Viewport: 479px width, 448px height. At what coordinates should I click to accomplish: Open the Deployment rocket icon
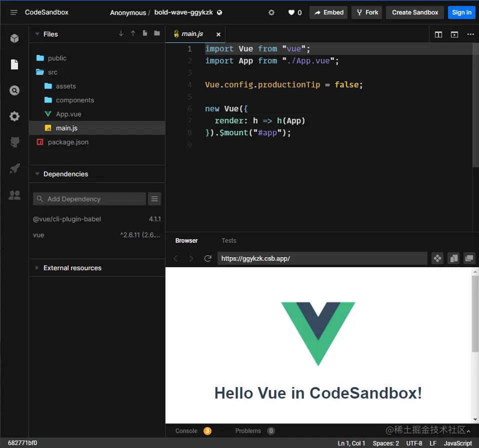[x=14, y=168]
